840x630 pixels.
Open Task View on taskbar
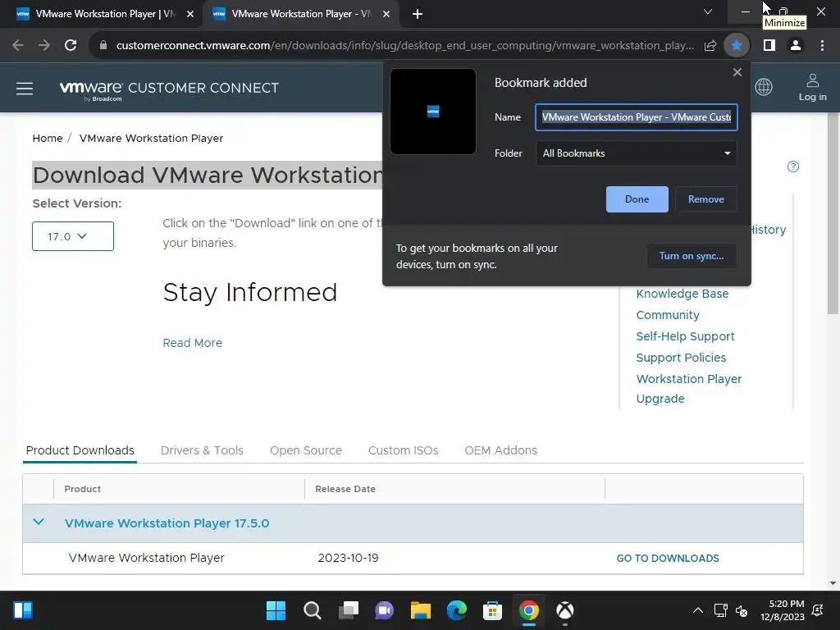348,610
